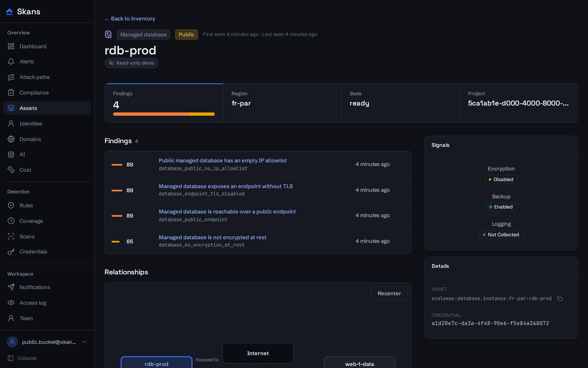588x368 pixels.
Task: Click rule ID database_endpoint_tls_disabled
Action: [202, 194]
